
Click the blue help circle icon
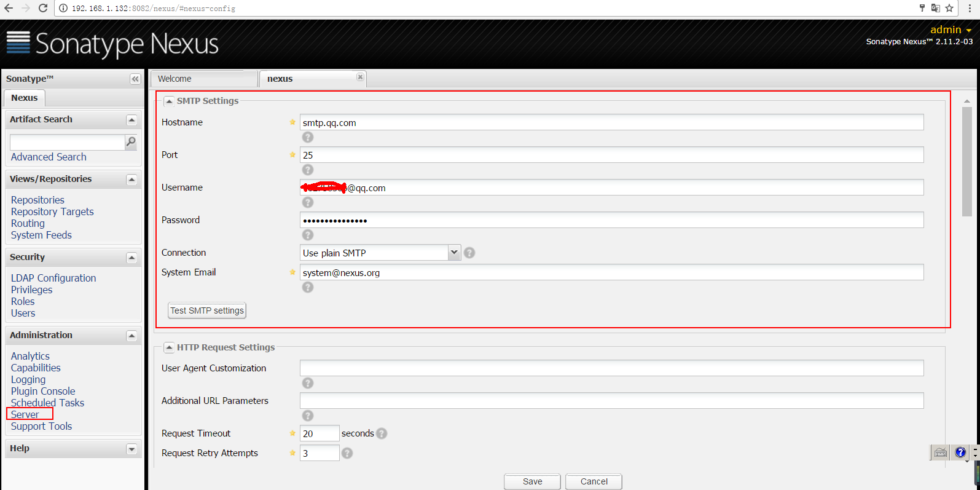pyautogui.click(x=960, y=452)
